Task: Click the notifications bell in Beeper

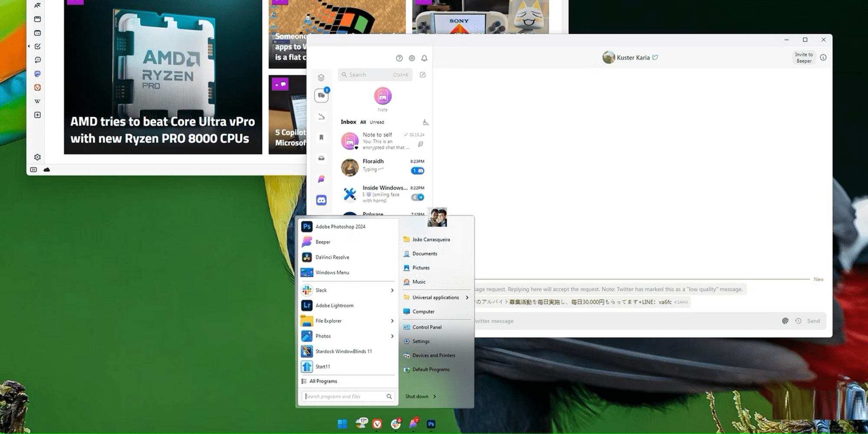Action: [424, 58]
